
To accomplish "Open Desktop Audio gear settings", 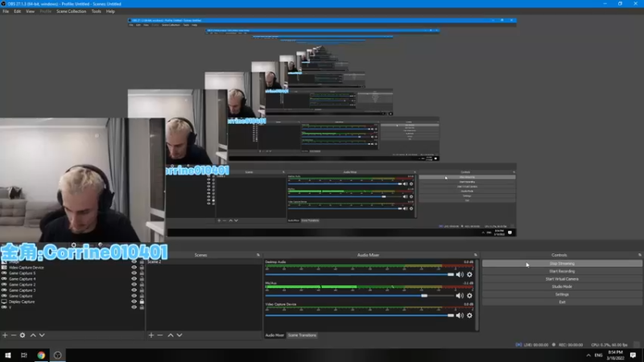I will tap(469, 274).
